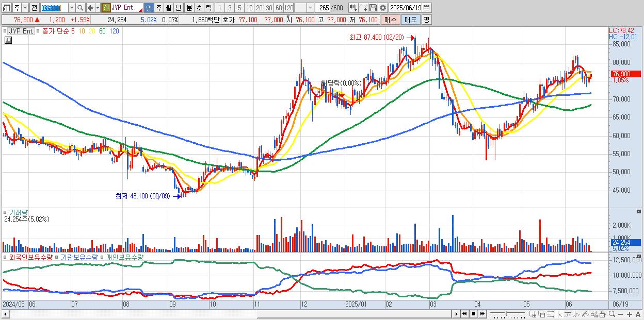The height and width of the screenshot is (320, 644).
Task: Click the 종가 단순 moving average label
Action: click(x=55, y=31)
